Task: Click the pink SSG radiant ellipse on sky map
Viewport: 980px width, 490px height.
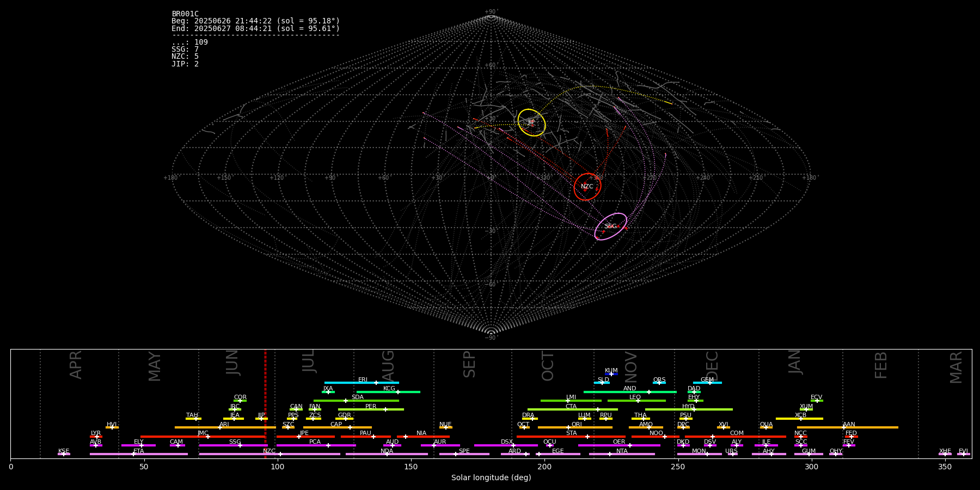Action: 610,226
